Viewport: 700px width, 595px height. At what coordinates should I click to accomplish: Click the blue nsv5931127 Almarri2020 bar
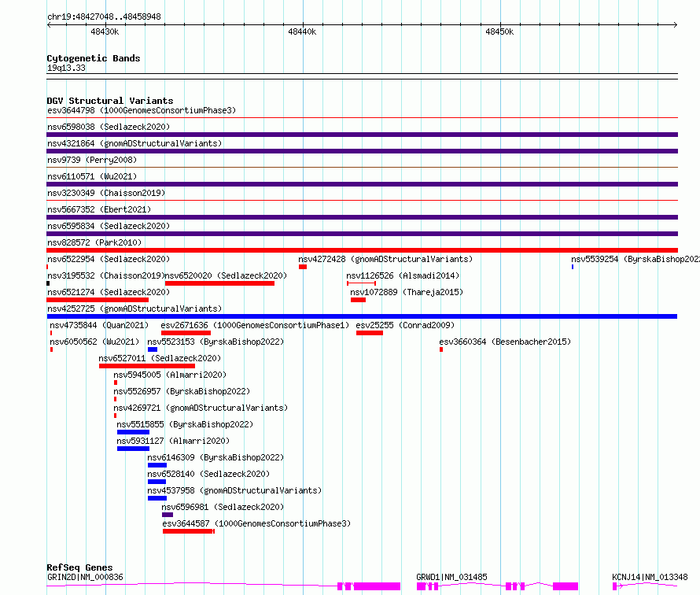click(133, 449)
